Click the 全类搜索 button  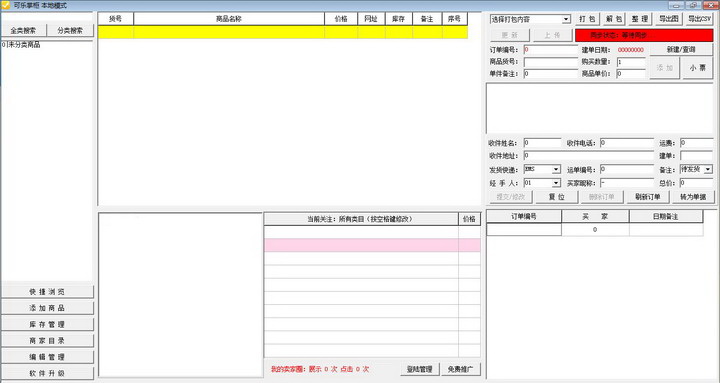point(24,30)
